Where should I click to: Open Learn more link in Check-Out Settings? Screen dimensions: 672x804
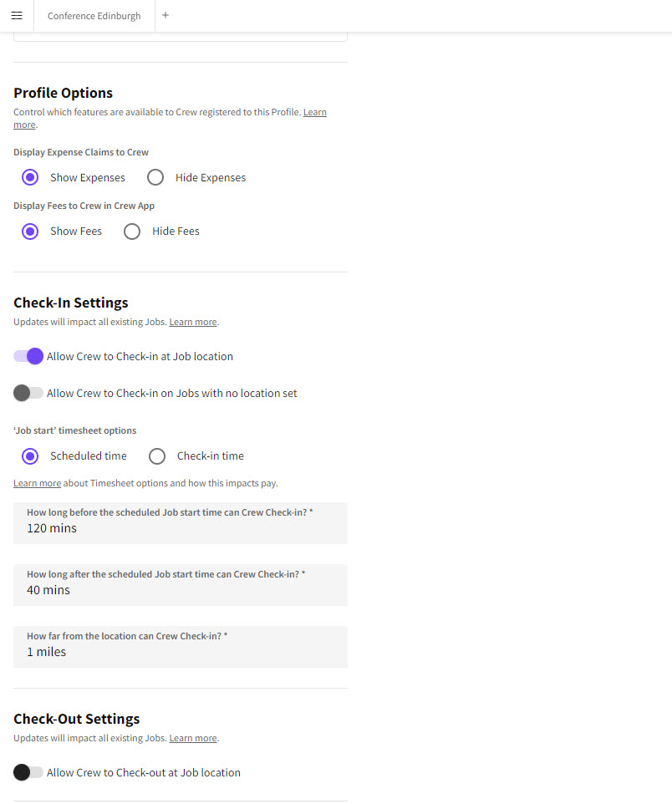click(x=193, y=738)
